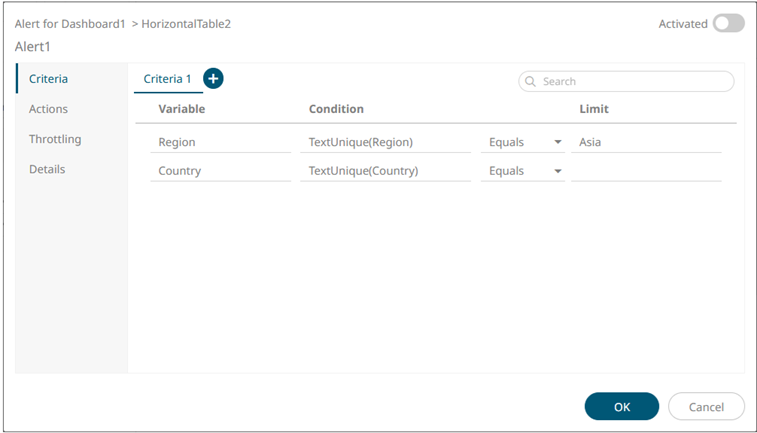
Task: Click the TextUnique(Region) condition field
Action: [385, 142]
